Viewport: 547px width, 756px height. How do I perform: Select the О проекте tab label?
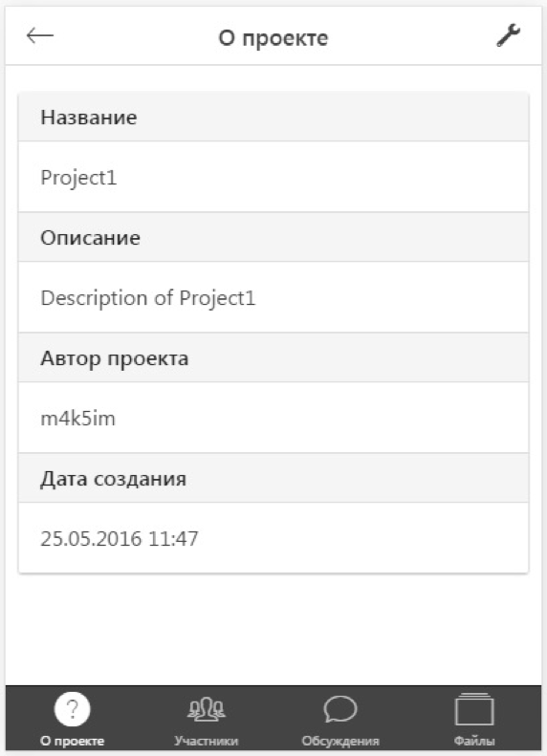[73, 741]
